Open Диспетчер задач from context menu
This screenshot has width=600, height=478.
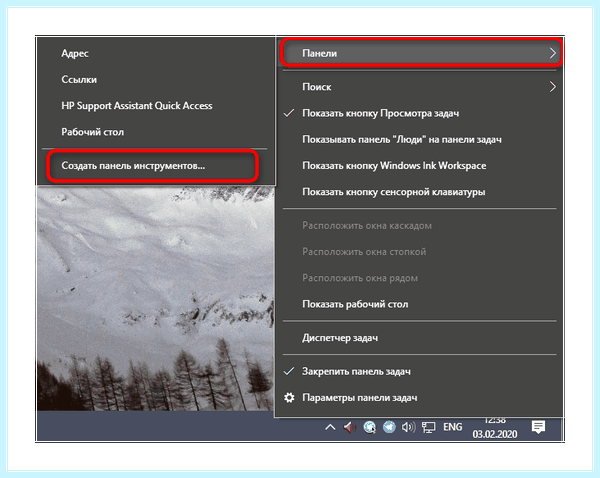coord(419,338)
